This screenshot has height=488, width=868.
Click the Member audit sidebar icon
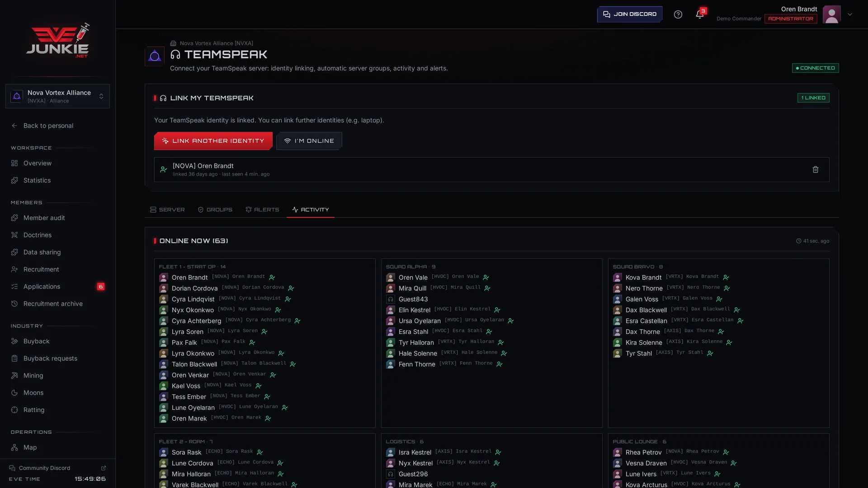(x=14, y=218)
